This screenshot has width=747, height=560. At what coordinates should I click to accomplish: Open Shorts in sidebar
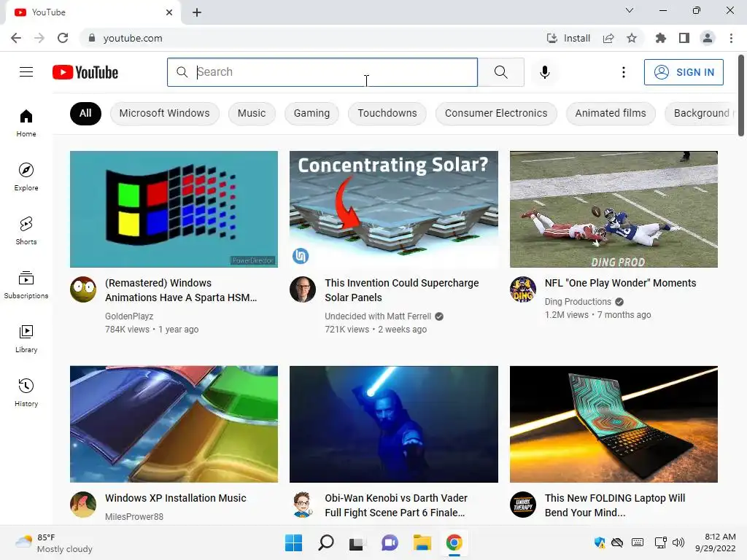click(x=26, y=230)
